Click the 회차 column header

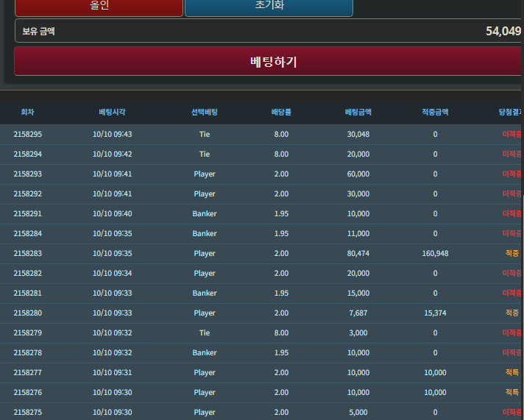(28, 113)
